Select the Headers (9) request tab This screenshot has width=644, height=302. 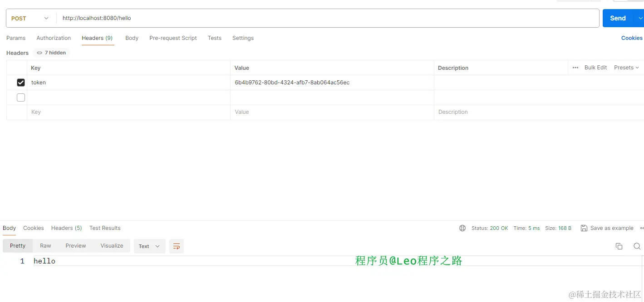pos(97,38)
